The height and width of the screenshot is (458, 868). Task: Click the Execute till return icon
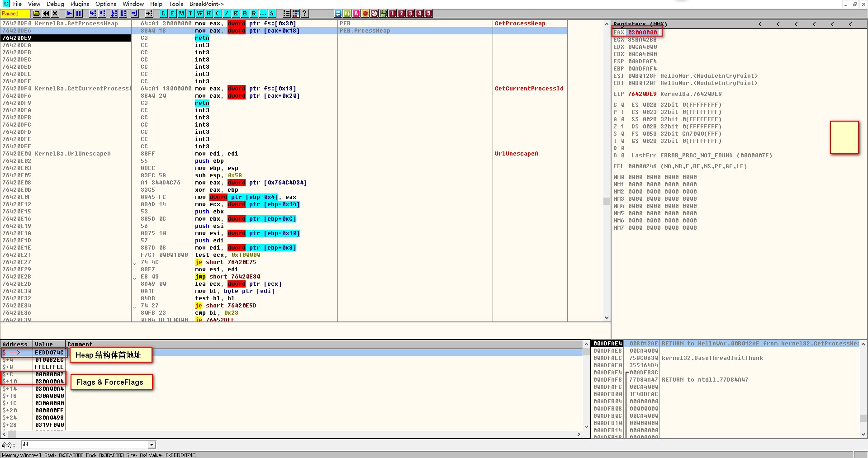(x=135, y=14)
